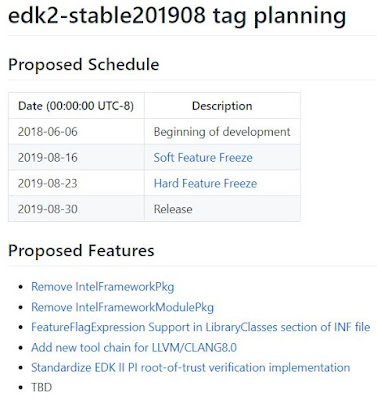
Task: Select the 2019-08-16 date cell
Action: (76, 157)
